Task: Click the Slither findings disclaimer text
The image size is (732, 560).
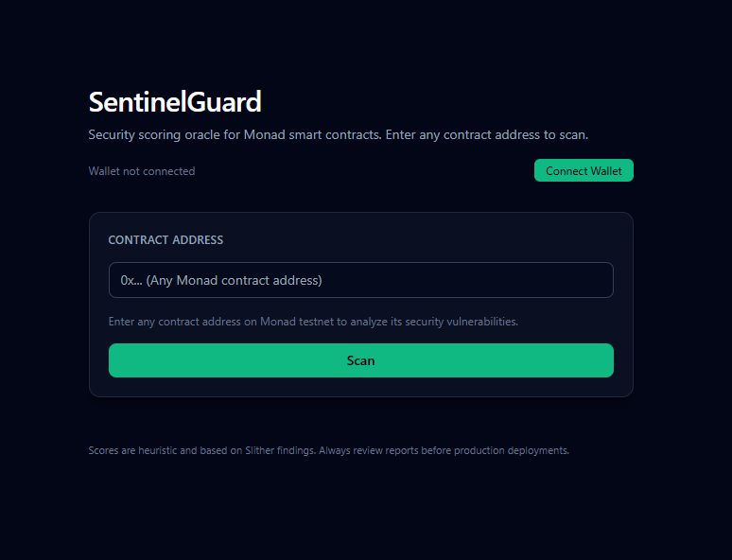Action: [x=328, y=450]
